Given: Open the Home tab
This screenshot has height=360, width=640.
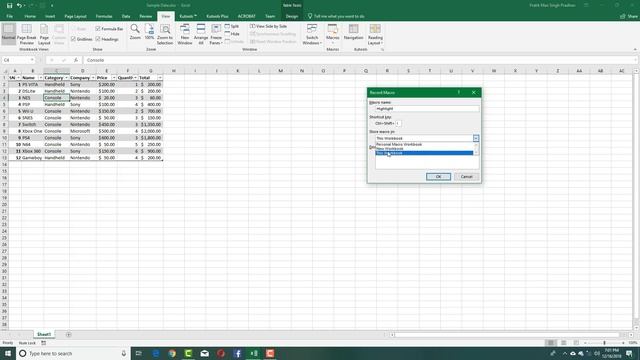Looking at the screenshot, I should pos(30,16).
